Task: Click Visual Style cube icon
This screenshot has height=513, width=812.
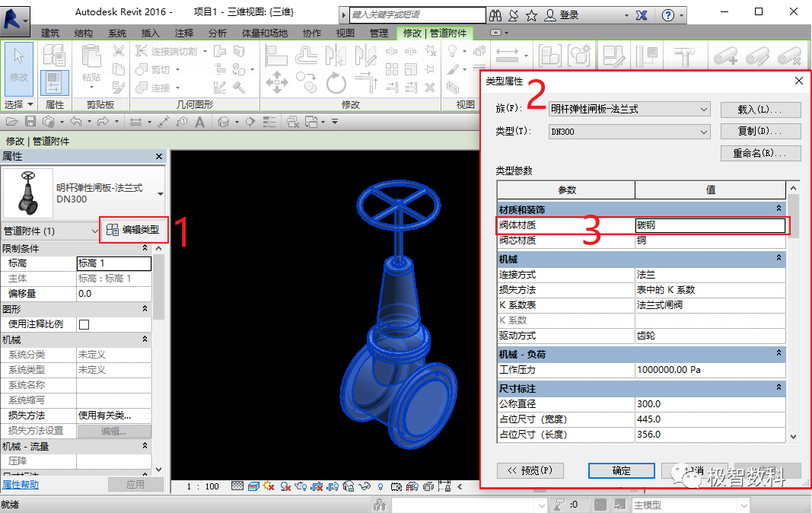Action: [253, 486]
